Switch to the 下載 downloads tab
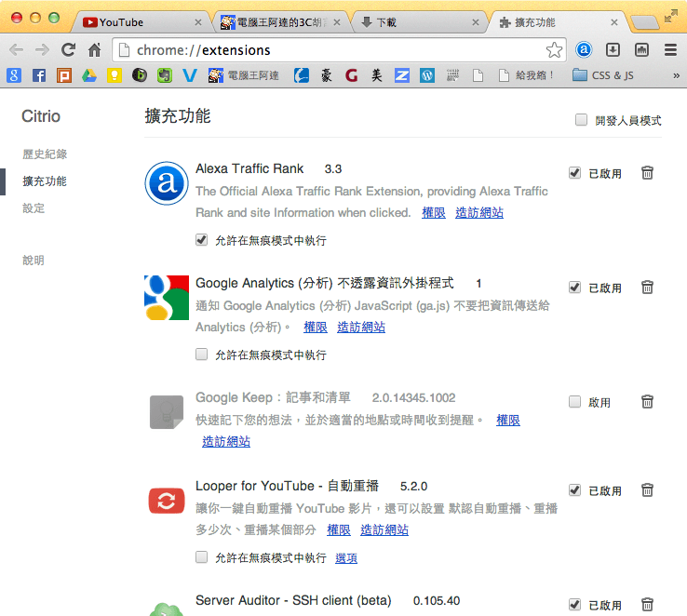 click(420, 22)
